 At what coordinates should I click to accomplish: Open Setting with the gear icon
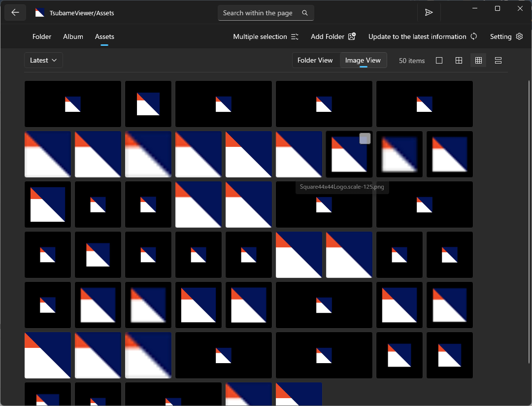click(506, 36)
